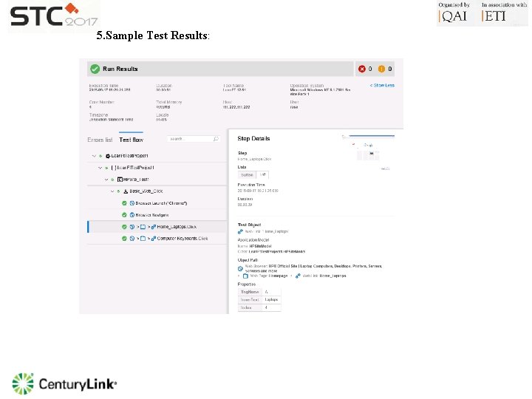Click the InnerText property name cell
The height and width of the screenshot is (399, 532).
pos(250,300)
